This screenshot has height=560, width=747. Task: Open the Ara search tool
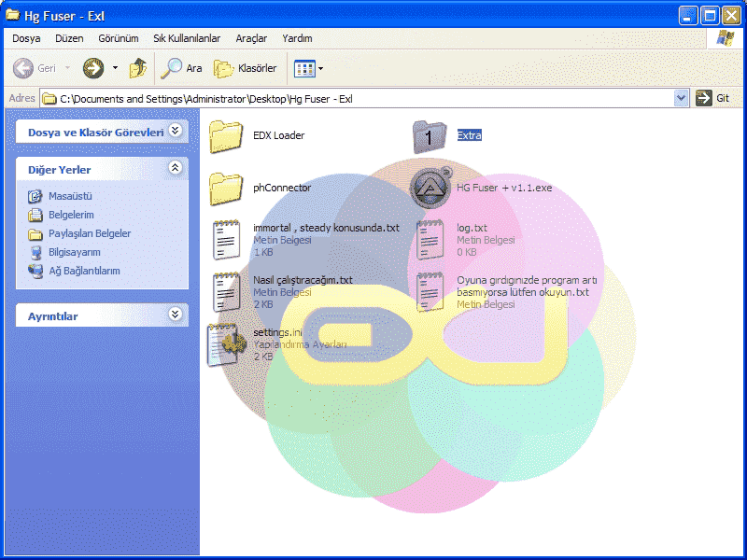181,68
